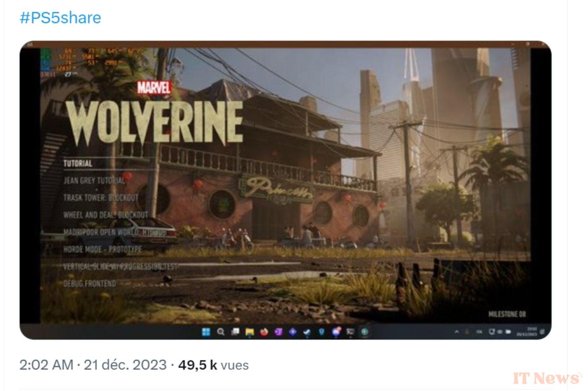The height and width of the screenshot is (391, 588).
Task: Open Windows Search from the taskbar
Action: pyautogui.click(x=220, y=333)
